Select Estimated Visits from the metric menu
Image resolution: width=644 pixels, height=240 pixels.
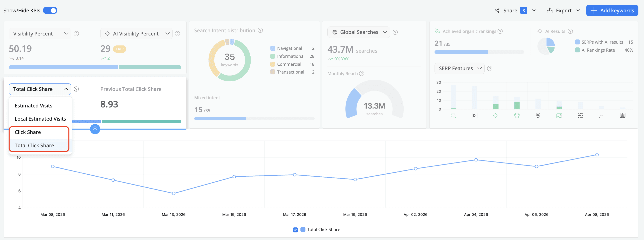coord(33,105)
